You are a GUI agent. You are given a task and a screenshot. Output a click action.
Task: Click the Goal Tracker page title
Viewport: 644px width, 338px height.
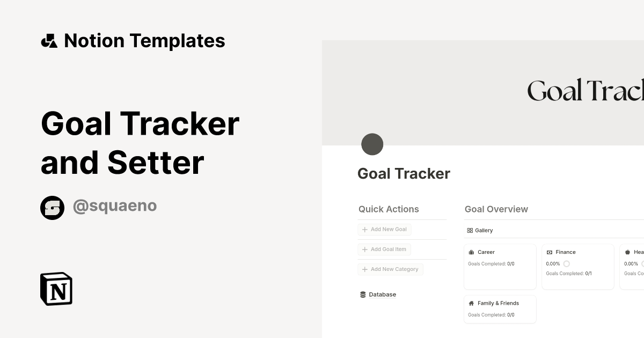click(x=404, y=173)
